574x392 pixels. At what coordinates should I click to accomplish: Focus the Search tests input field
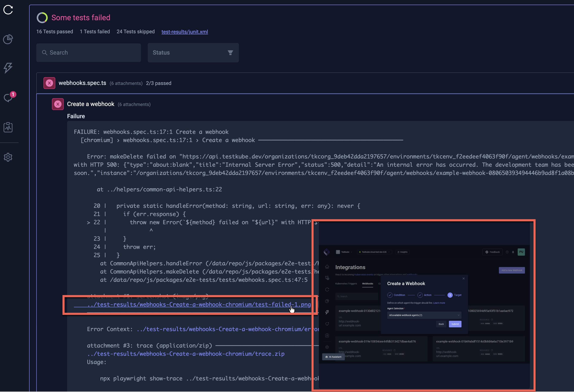pos(89,52)
